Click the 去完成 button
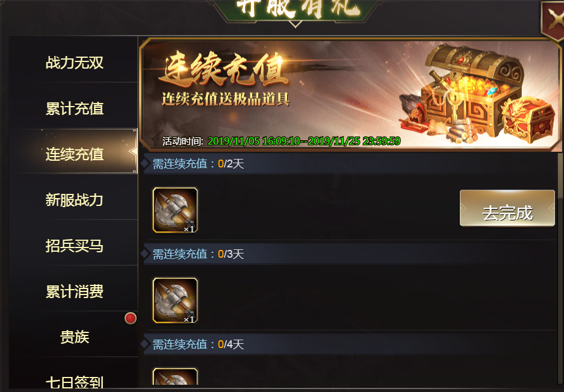 pos(507,208)
